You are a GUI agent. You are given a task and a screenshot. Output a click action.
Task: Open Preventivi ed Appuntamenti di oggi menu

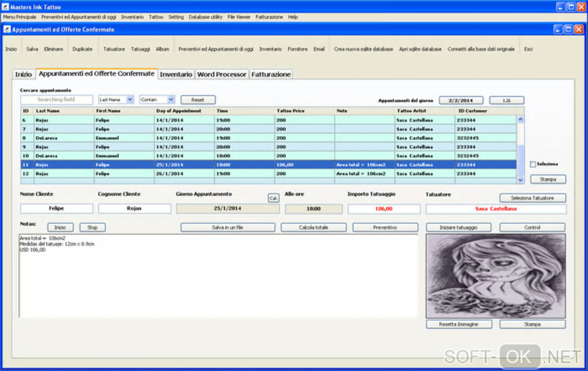pyautogui.click(x=79, y=17)
